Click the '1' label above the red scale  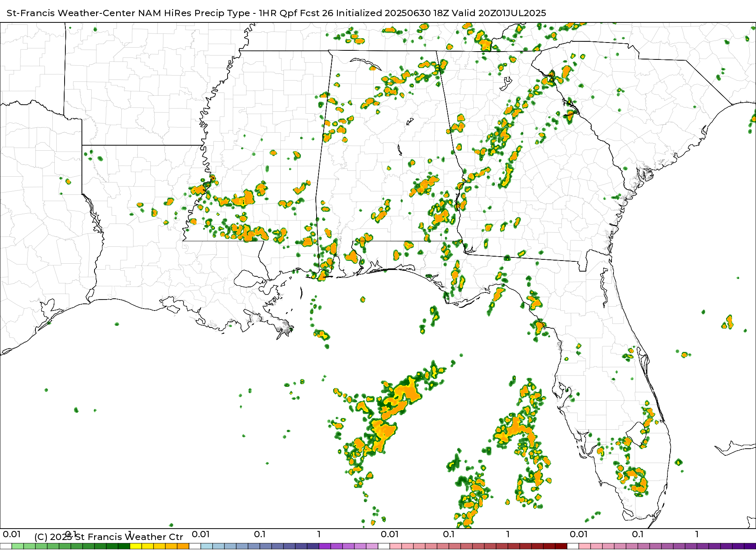pyautogui.click(x=508, y=534)
